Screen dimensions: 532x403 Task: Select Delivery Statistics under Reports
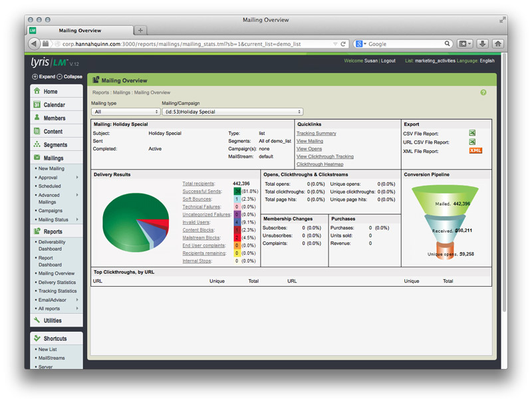57,282
